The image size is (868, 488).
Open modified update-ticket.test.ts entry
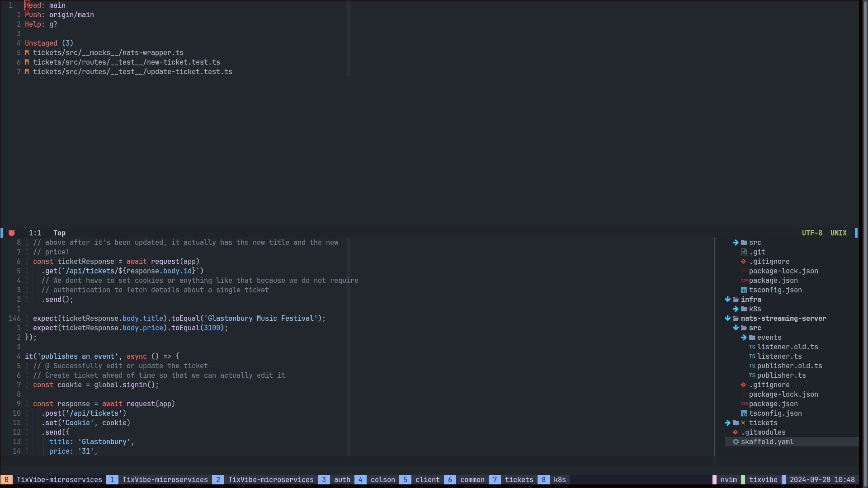point(132,72)
